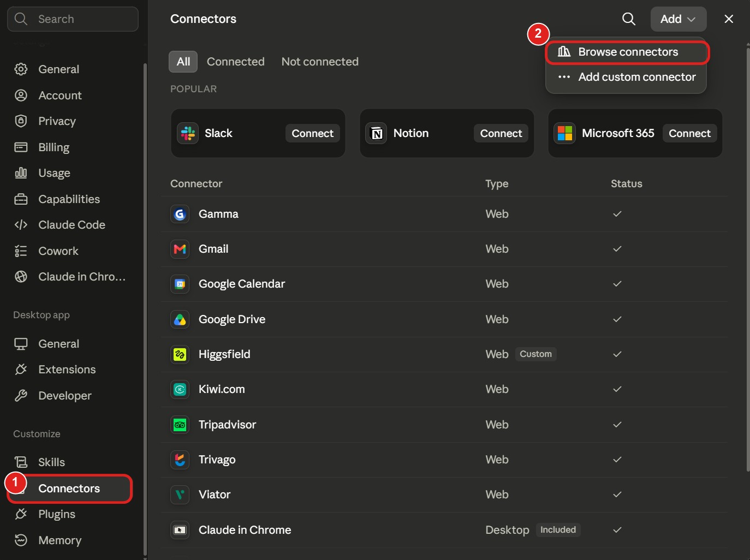Click the sidebar Search field
This screenshot has width=750, height=560.
73,19
